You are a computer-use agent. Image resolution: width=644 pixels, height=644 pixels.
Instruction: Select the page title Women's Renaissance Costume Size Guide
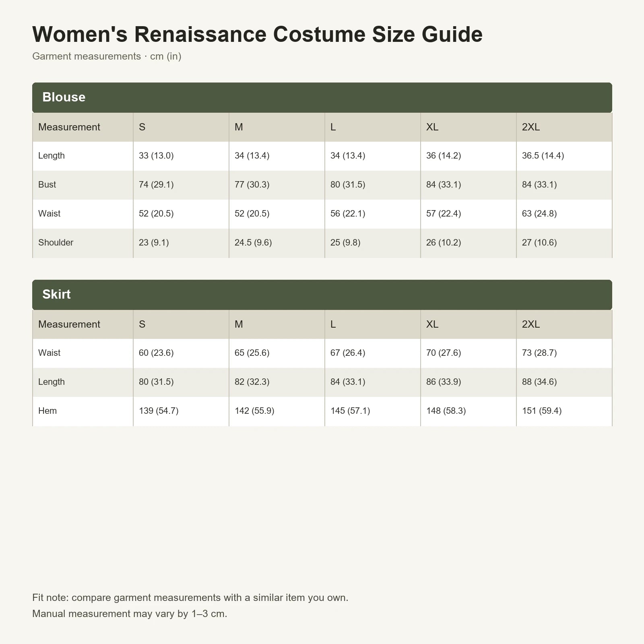pyautogui.click(x=257, y=34)
